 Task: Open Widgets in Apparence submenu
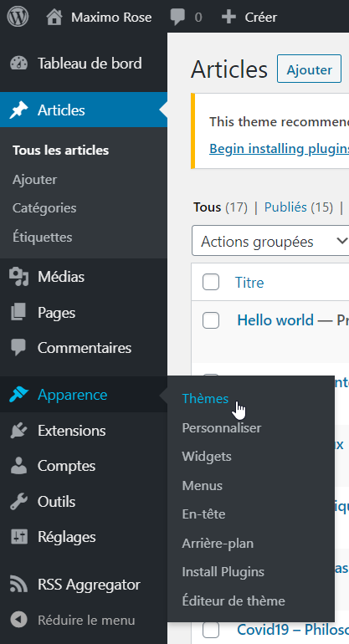pyautogui.click(x=207, y=457)
